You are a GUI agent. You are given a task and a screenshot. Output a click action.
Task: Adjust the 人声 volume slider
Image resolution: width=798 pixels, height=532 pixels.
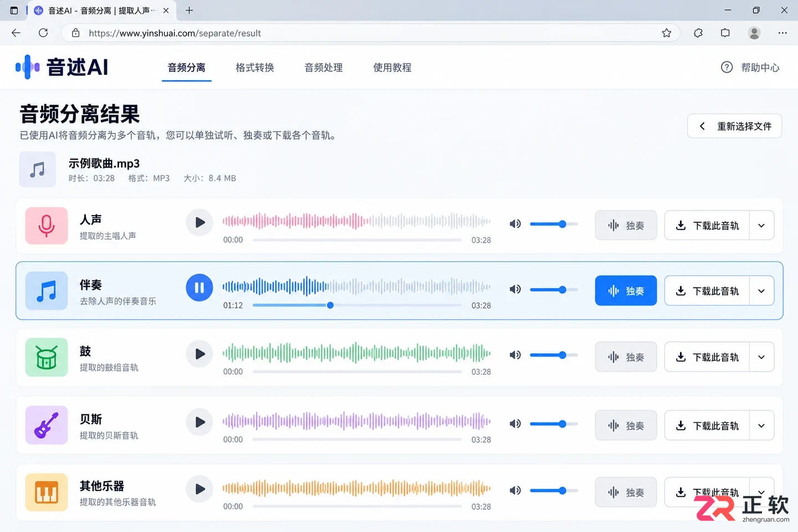554,224
